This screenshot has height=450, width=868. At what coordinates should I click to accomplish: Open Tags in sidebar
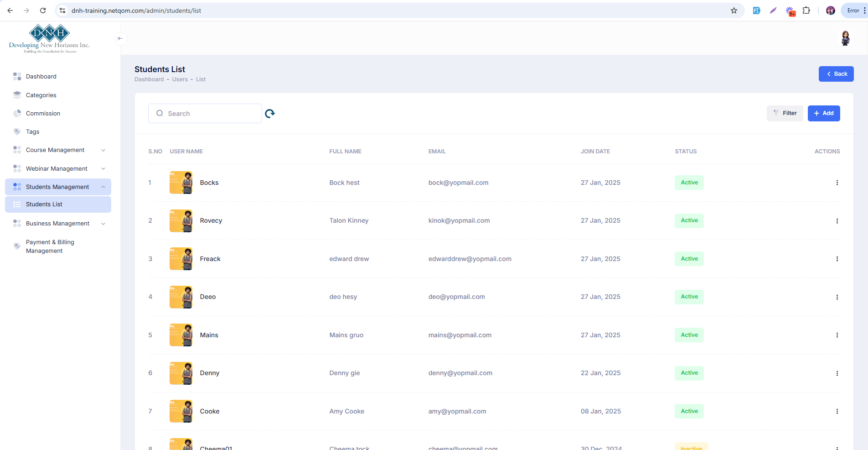[x=58, y=132]
